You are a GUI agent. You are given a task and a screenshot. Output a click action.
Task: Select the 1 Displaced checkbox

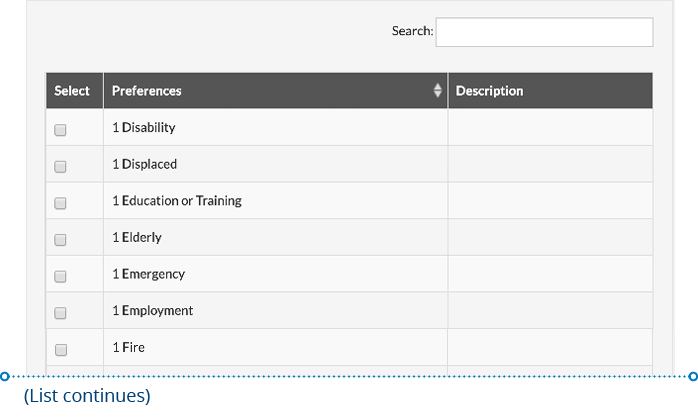pos(60,166)
